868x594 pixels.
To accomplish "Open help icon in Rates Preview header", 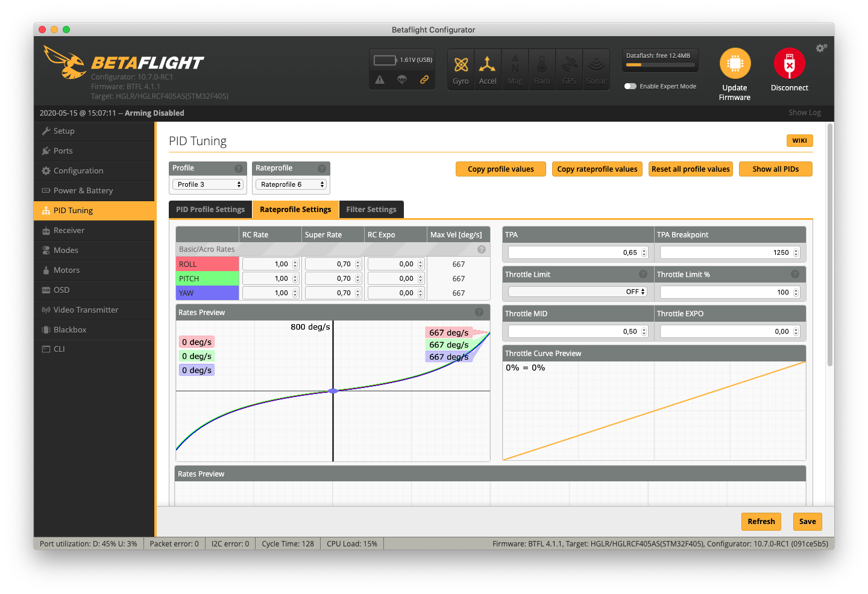I will click(479, 312).
